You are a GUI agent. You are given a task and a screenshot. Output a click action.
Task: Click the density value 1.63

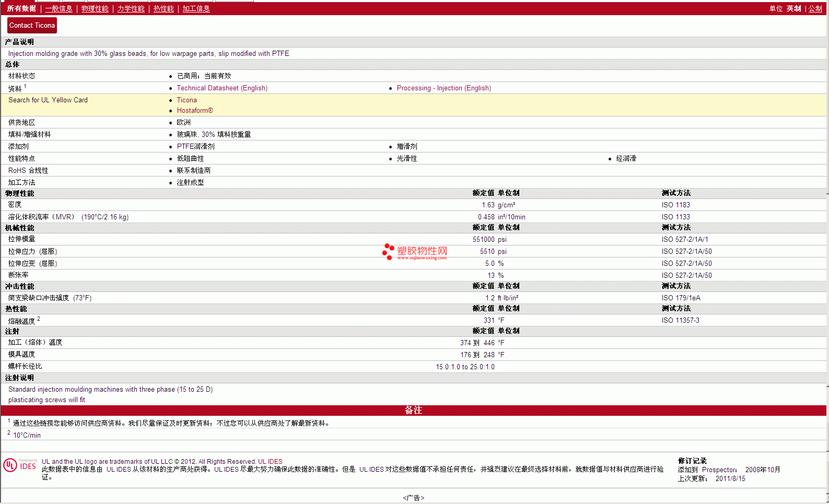488,205
